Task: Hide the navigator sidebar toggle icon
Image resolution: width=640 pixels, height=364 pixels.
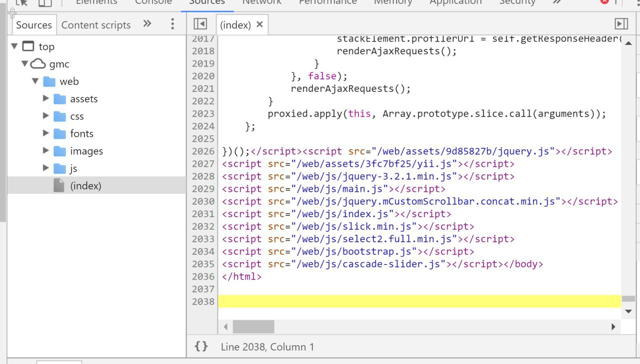Action: 200,24
